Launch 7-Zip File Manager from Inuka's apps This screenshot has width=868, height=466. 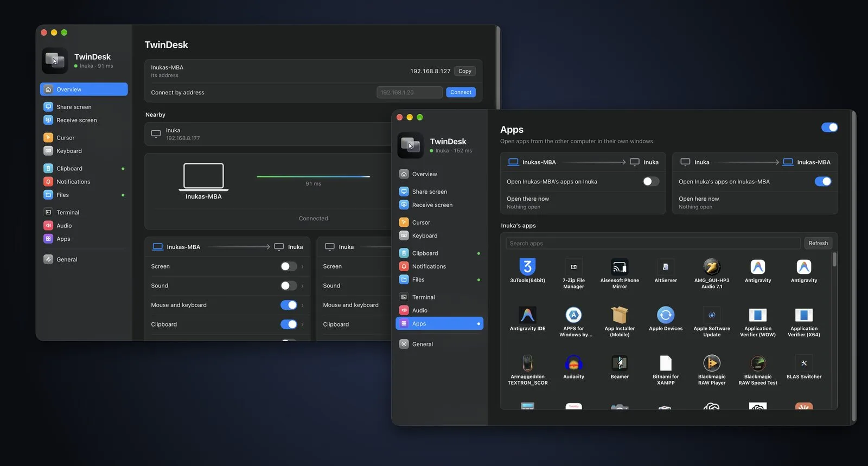coord(573,267)
